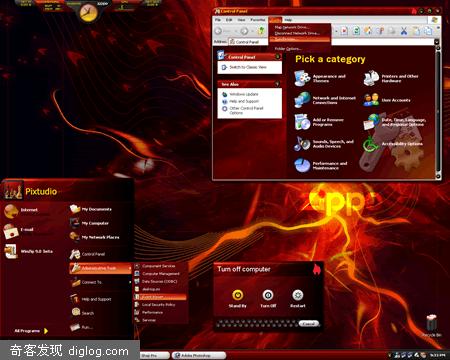Screen dimensions: 450x360
Task: Click the Forward arrow in Control Panel toolbar
Action: (x=244, y=31)
